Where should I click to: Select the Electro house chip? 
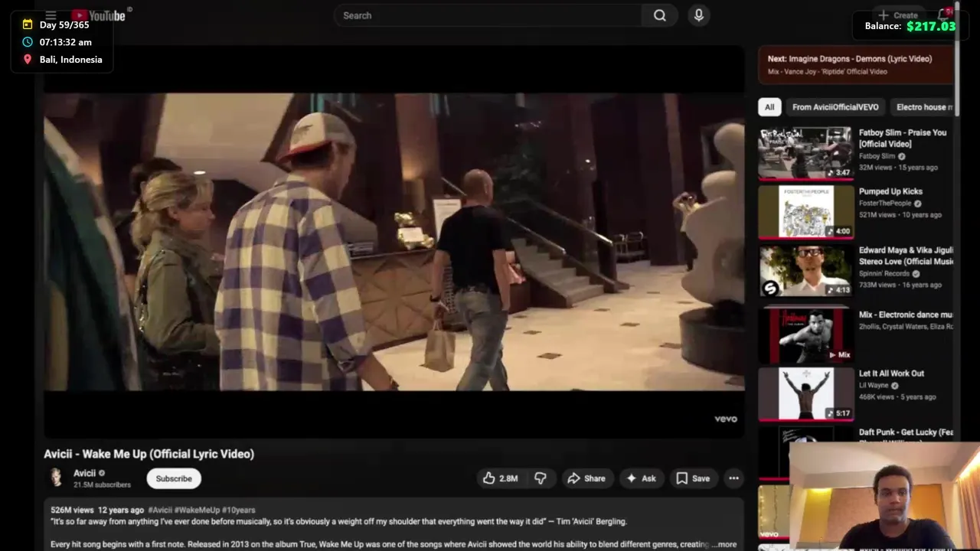pos(923,107)
